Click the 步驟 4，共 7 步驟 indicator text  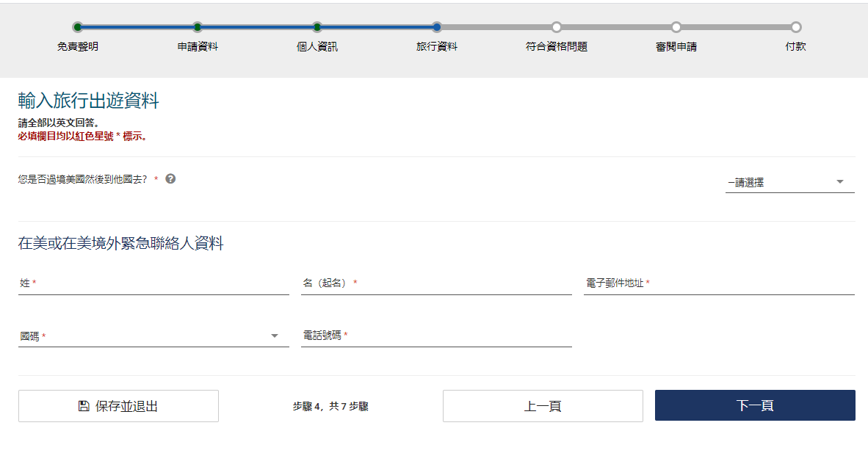coord(330,406)
